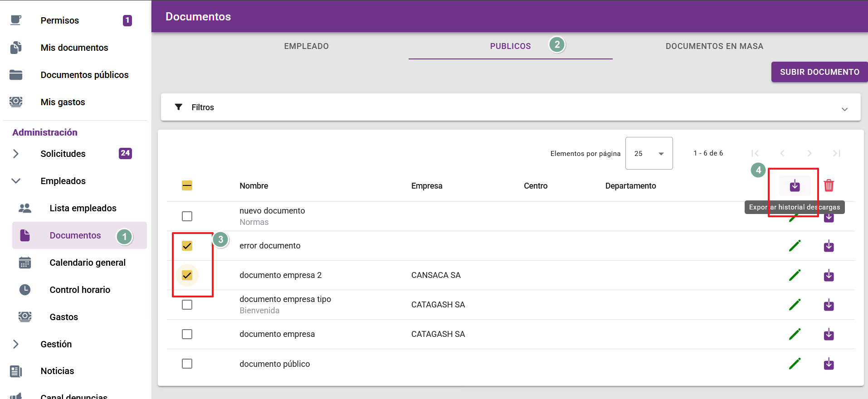Screen dimensions: 868x399
Task: Click edit pencil for 'documento empresa' row
Action: (x=795, y=334)
